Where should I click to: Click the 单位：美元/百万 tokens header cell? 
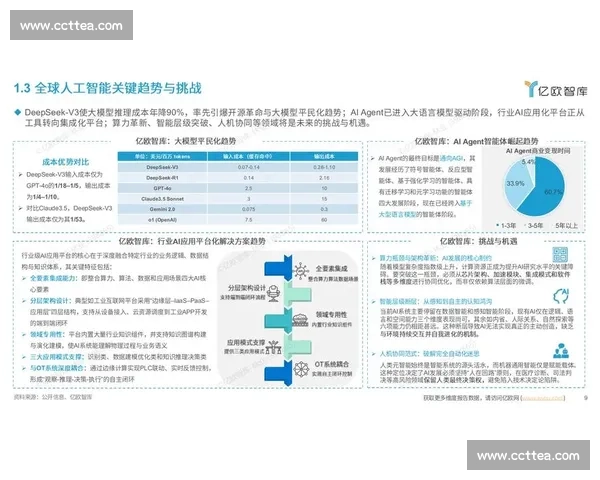162,157
